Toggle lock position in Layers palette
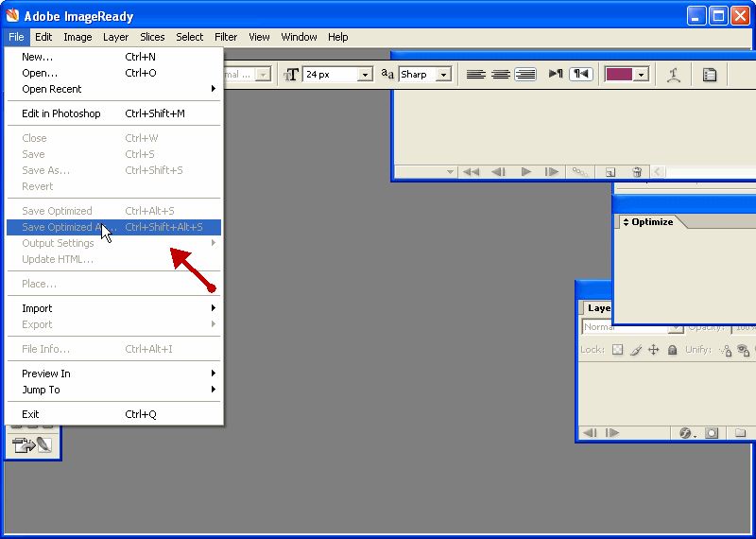The width and height of the screenshot is (756, 539). click(653, 350)
